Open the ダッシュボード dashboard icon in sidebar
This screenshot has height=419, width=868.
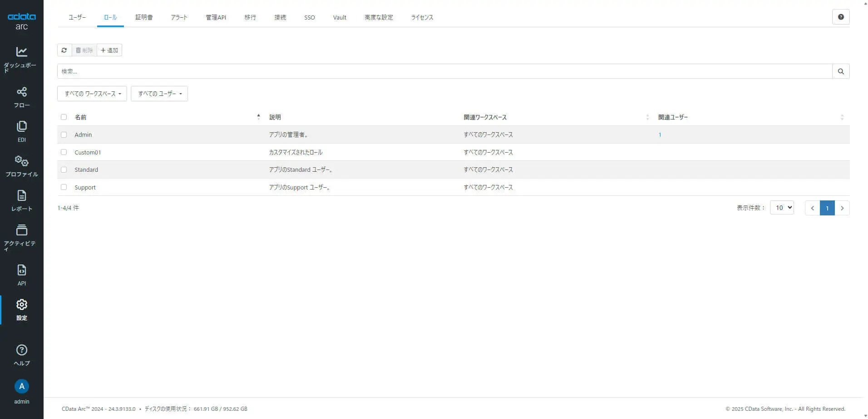(21, 52)
